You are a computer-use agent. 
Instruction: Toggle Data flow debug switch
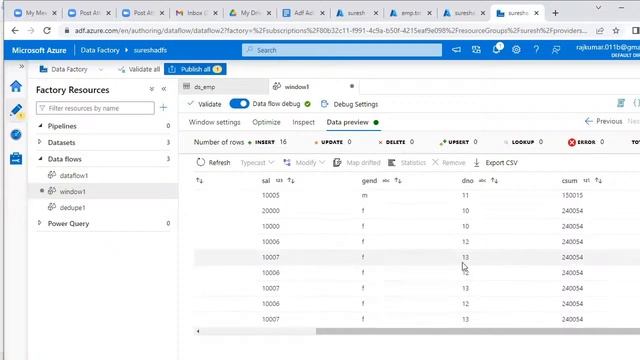pyautogui.click(x=239, y=104)
